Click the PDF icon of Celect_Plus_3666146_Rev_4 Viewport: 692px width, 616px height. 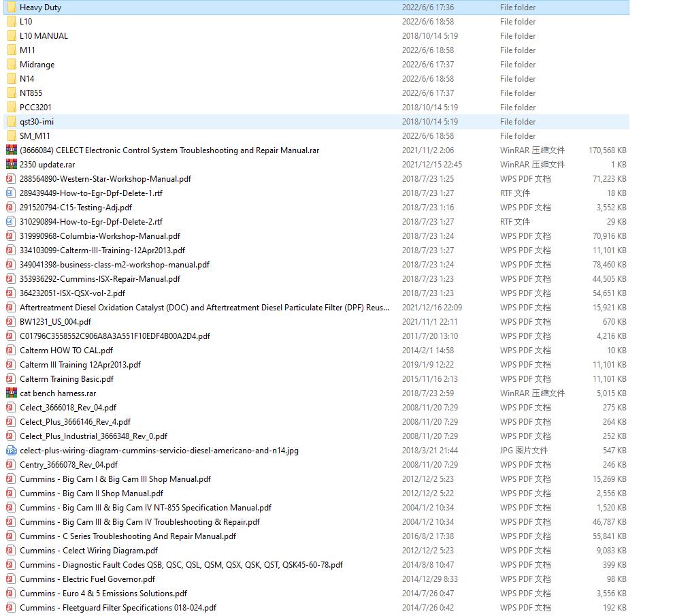[x=11, y=422]
